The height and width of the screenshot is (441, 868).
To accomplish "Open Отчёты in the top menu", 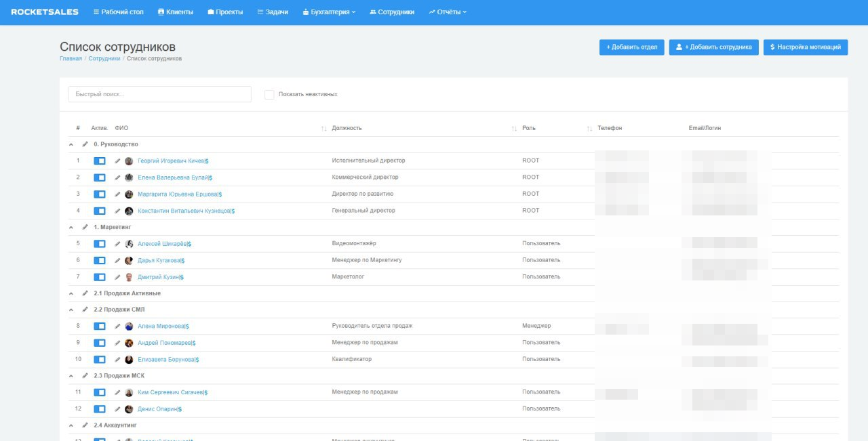I will (448, 11).
